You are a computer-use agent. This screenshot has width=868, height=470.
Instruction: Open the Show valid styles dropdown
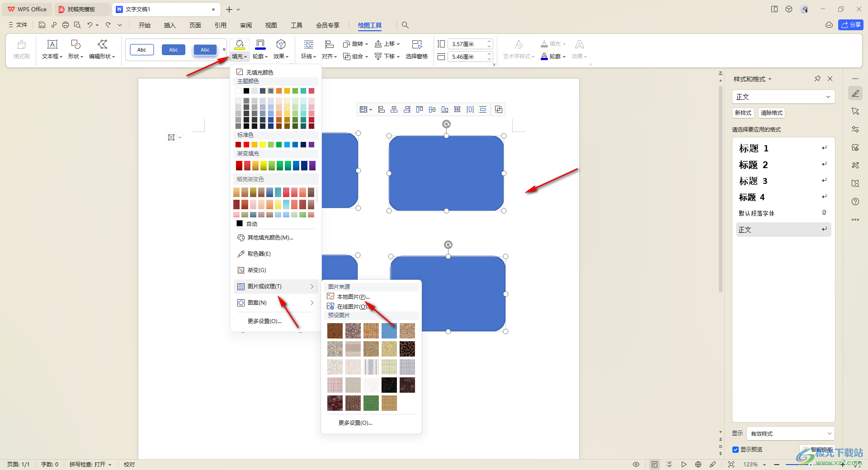[x=791, y=433]
